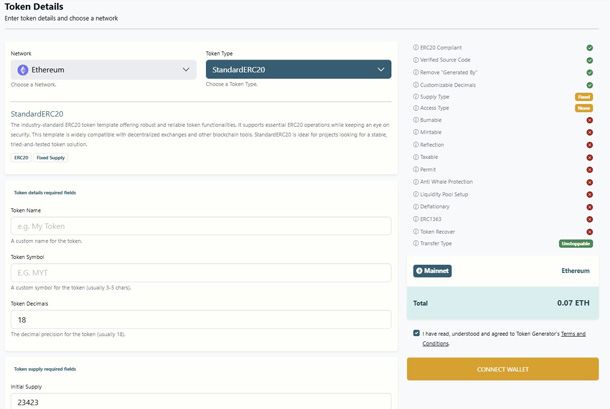Click the Ethereum logo icon in Network field
The image size is (610, 409).
pyautogui.click(x=23, y=70)
